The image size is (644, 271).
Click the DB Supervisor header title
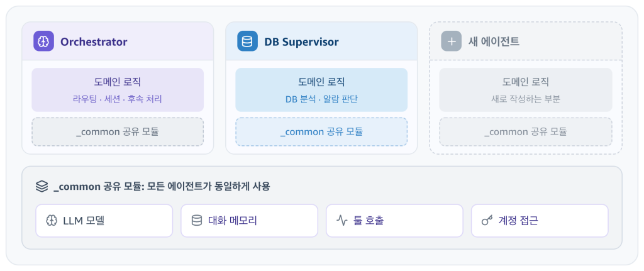[301, 41]
